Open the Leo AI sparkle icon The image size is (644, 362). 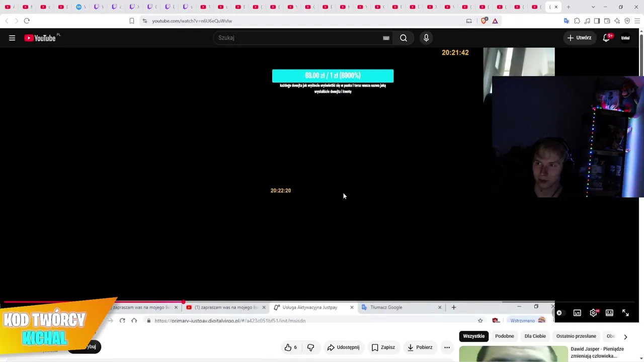[x=617, y=21]
